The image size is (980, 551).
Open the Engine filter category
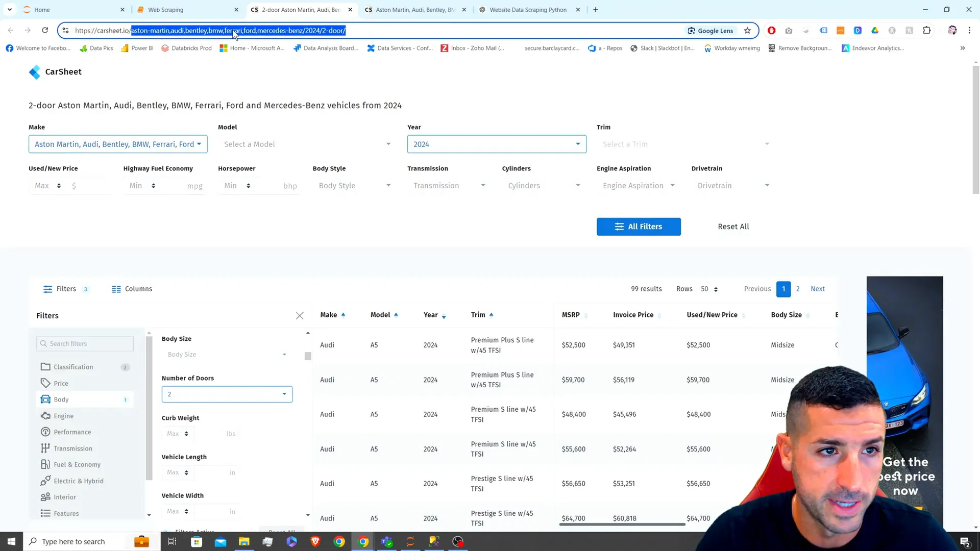(x=85, y=416)
